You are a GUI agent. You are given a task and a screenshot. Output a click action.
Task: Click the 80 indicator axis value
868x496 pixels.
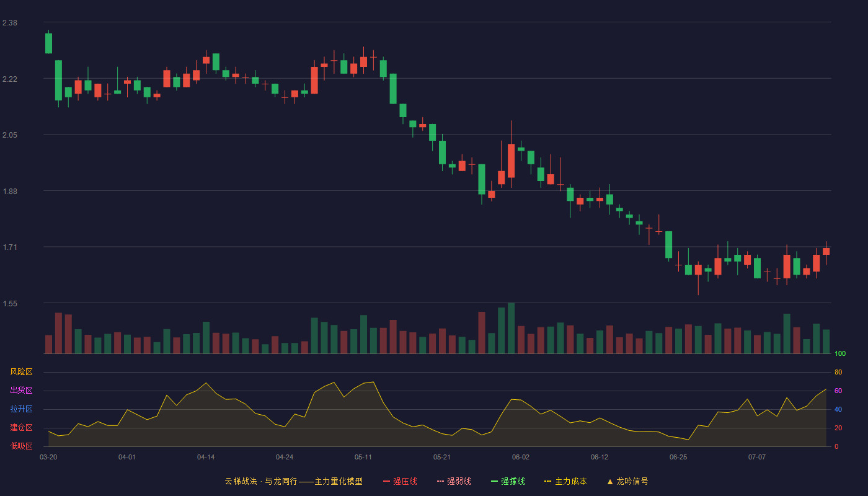(x=838, y=372)
